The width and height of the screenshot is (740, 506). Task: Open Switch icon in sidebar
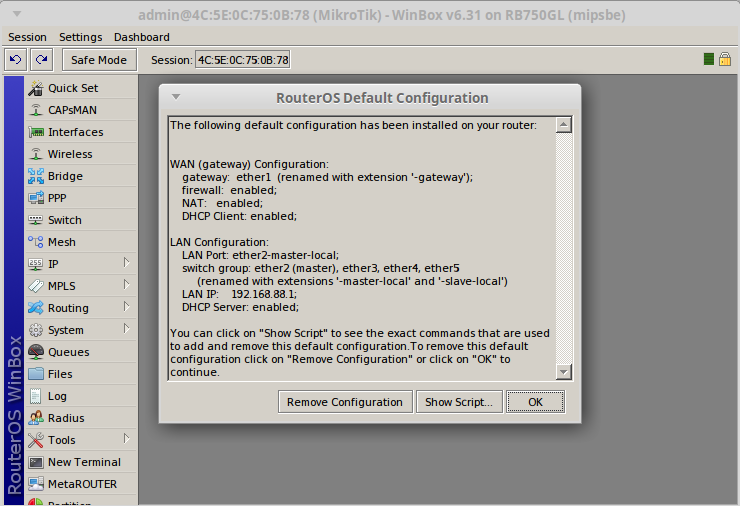[x=35, y=220]
